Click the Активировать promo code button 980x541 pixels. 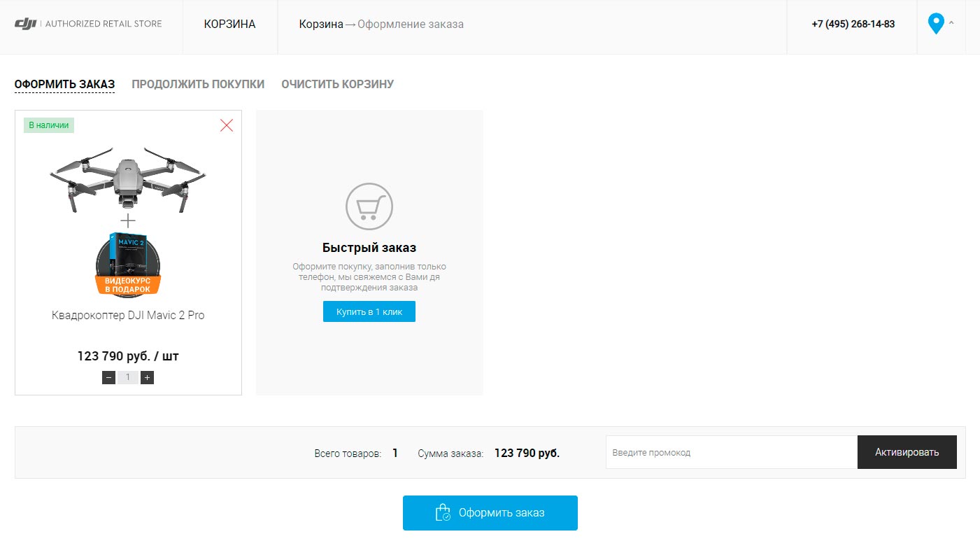click(x=907, y=452)
